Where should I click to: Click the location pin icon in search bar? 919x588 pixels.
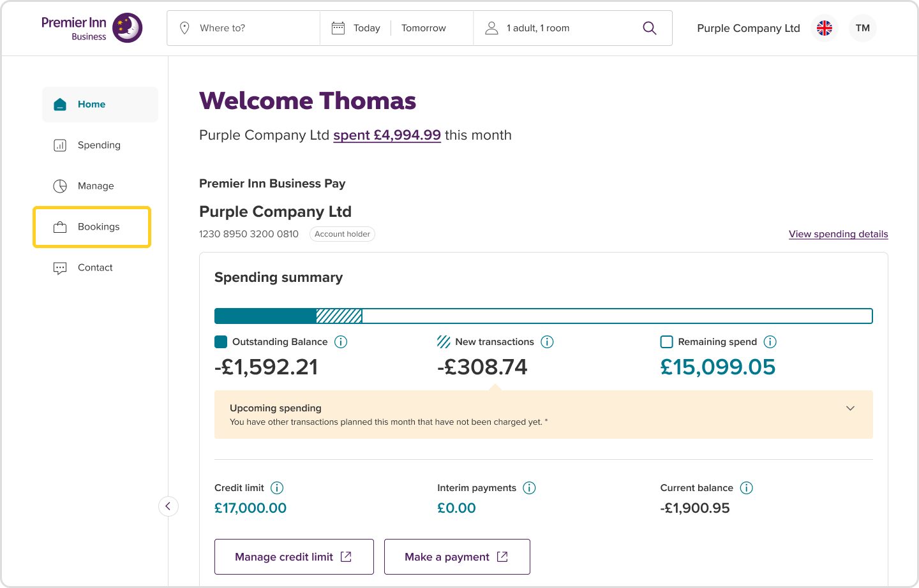(x=184, y=28)
